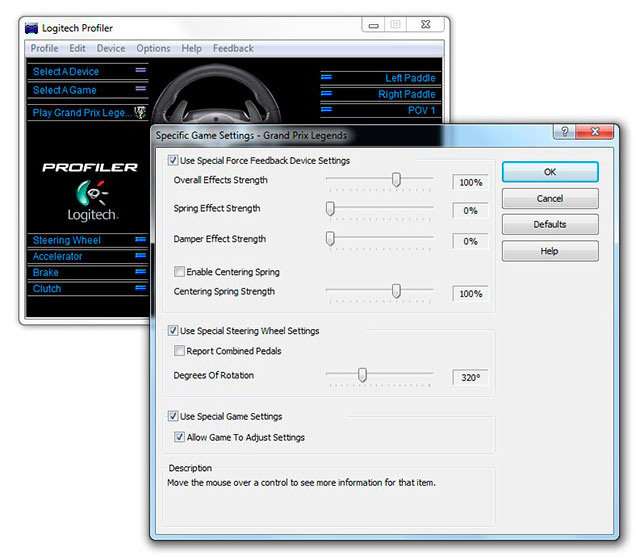Screen dimensions: 640x560
Task: Uncheck Use Special Force Feedback Device Settings
Action: [x=173, y=160]
